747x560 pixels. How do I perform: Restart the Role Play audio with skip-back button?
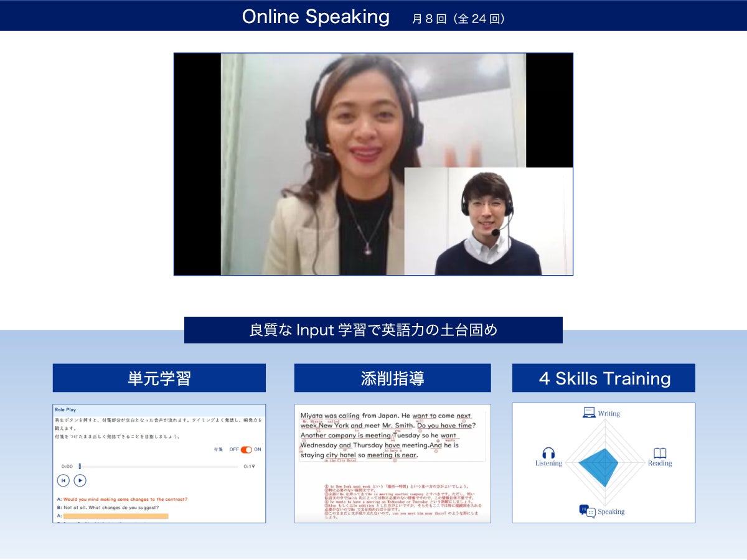tap(63, 480)
